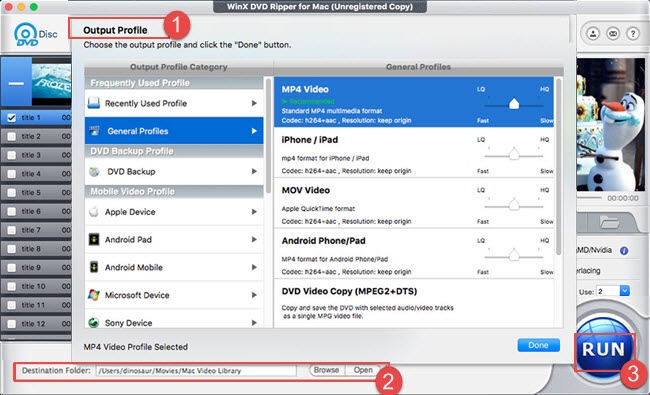
Task: Open the output folder icon under preview
Action: [609, 223]
